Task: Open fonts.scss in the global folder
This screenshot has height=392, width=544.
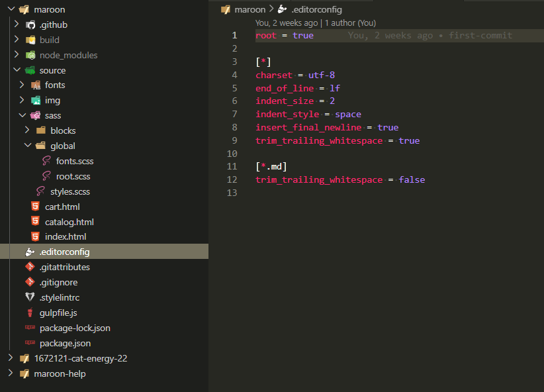Action: pos(75,161)
